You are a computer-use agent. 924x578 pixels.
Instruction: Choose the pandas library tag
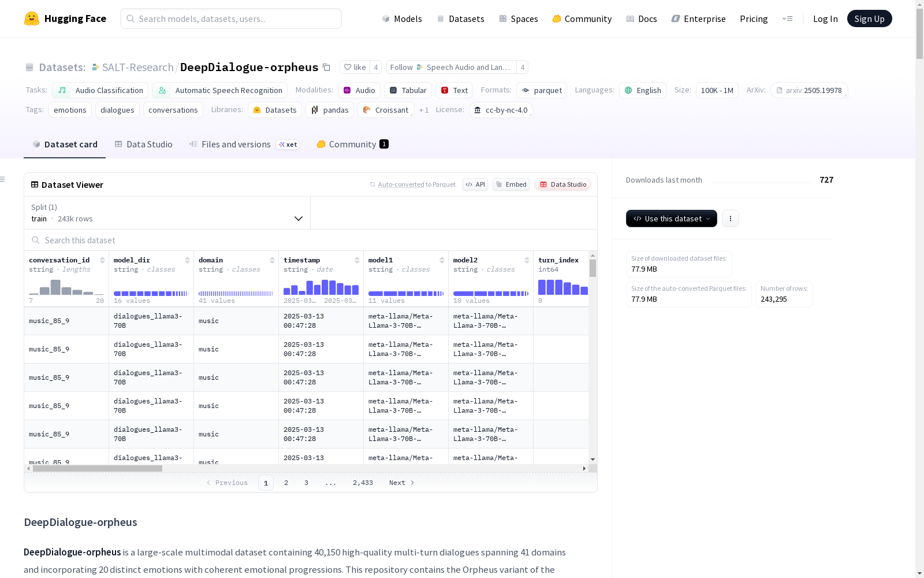coord(330,110)
